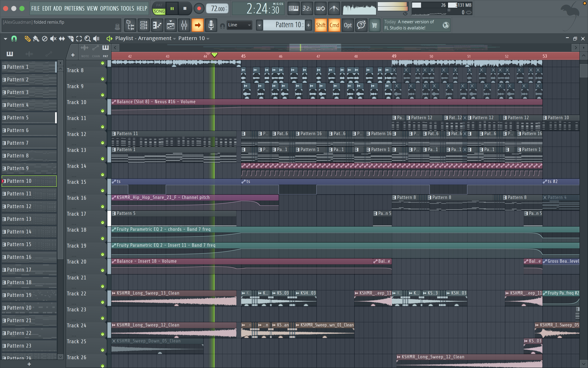Open pattern selector arrow left of Pattern 10
Viewport: 588px width, 368px height.
coord(259,25)
